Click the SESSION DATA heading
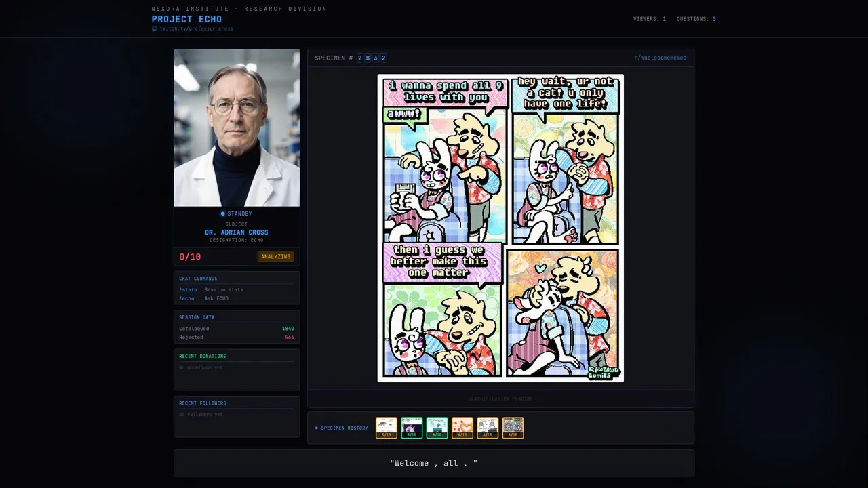Viewport: 868px width, 488px height. click(197, 317)
